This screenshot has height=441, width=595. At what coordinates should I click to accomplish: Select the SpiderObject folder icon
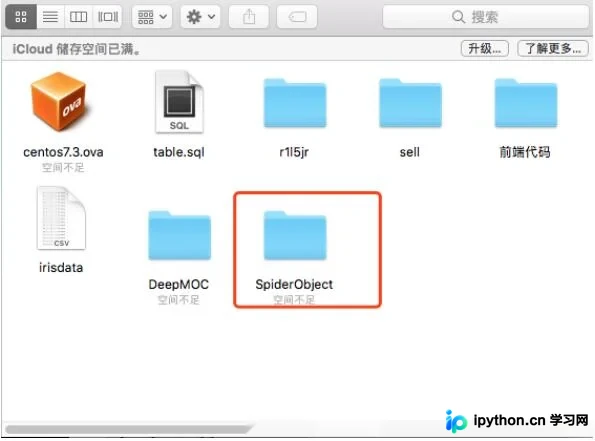coord(295,235)
